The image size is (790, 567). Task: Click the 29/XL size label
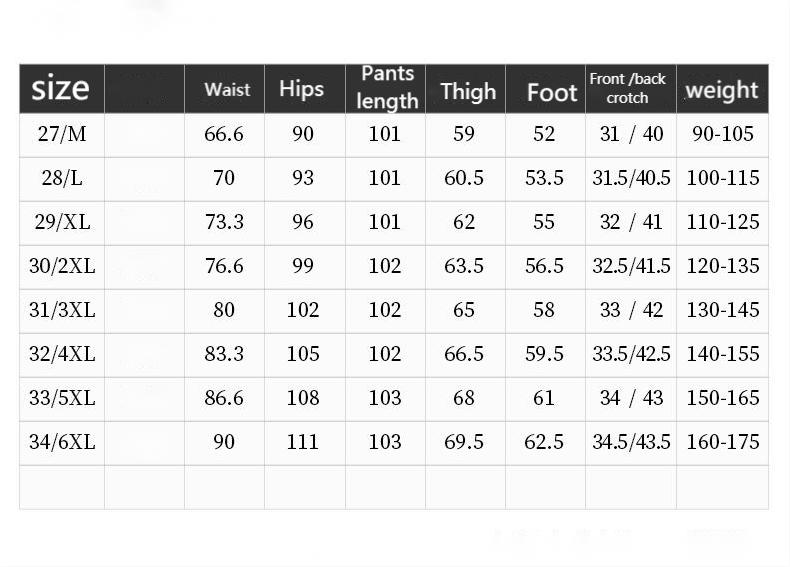pyautogui.click(x=62, y=222)
